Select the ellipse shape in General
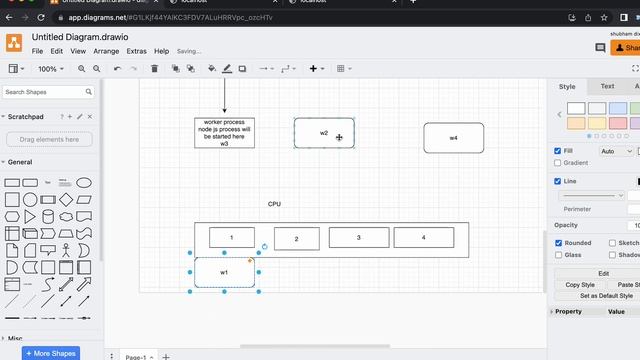This screenshot has height=360, width=640. pyautogui.click(x=84, y=182)
